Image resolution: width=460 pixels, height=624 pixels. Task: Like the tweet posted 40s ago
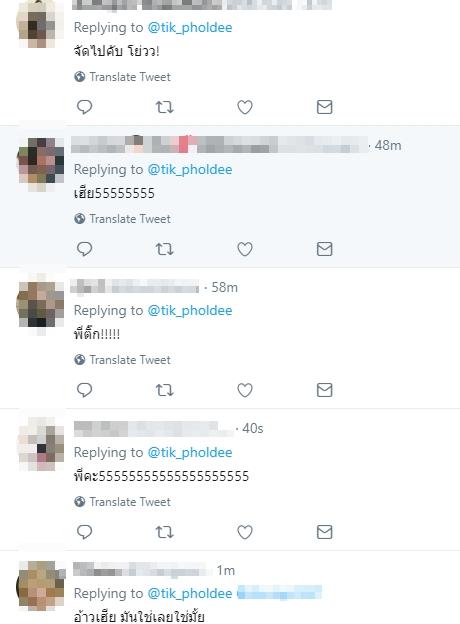coord(245,532)
